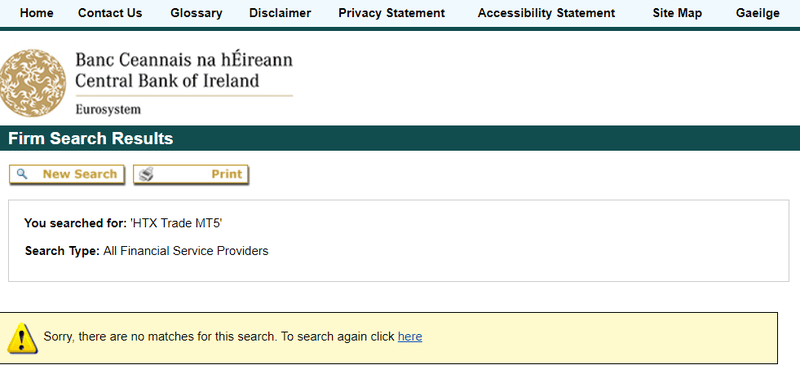This screenshot has height=365, width=800.
Task: Open the Site Map
Action: 677,13
